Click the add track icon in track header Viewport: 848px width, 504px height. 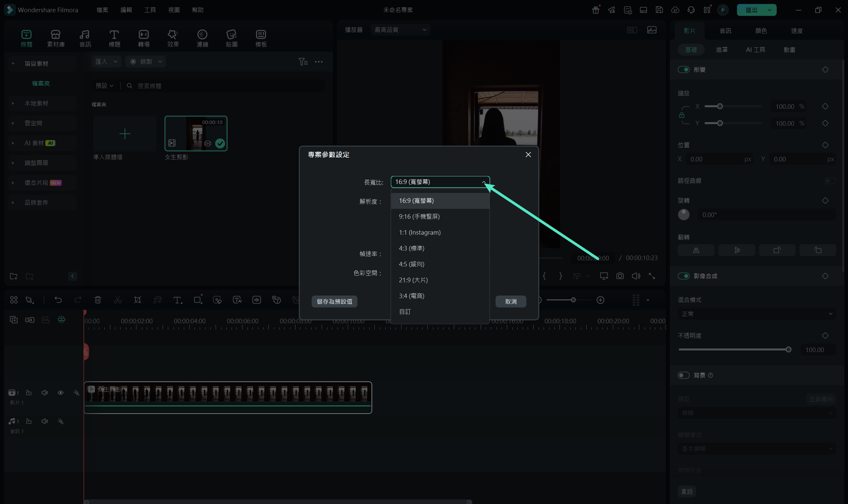click(14, 320)
